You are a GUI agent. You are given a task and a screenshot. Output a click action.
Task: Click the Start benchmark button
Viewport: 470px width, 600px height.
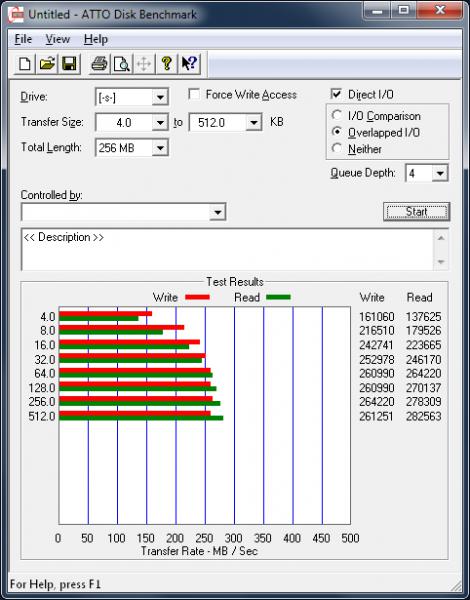click(x=416, y=212)
